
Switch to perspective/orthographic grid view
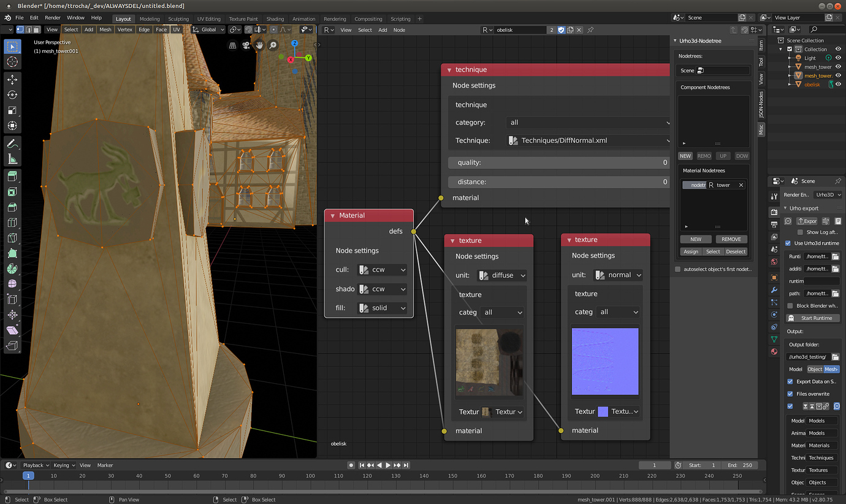pyautogui.click(x=232, y=45)
